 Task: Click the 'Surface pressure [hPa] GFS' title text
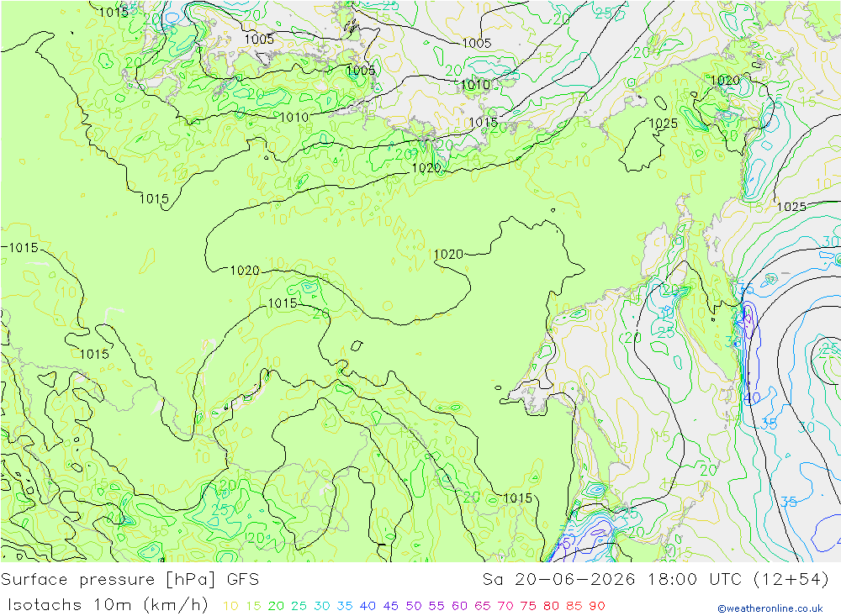(x=130, y=580)
